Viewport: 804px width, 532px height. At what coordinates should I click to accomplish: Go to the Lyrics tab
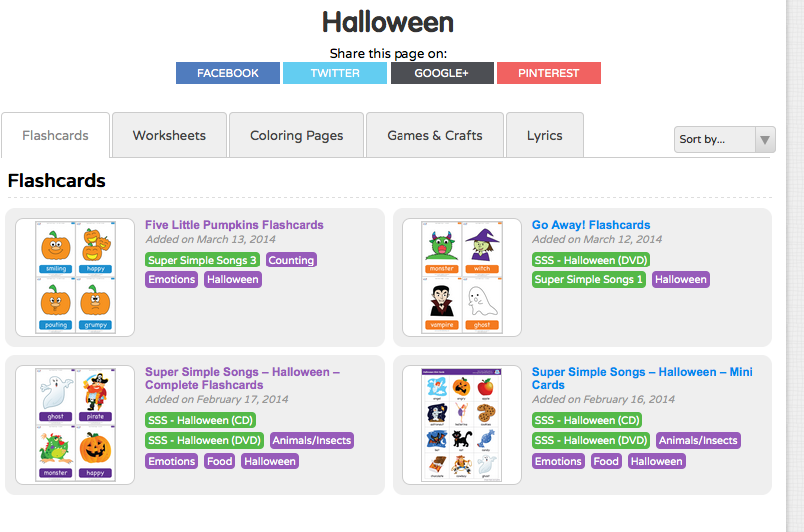pyautogui.click(x=544, y=136)
